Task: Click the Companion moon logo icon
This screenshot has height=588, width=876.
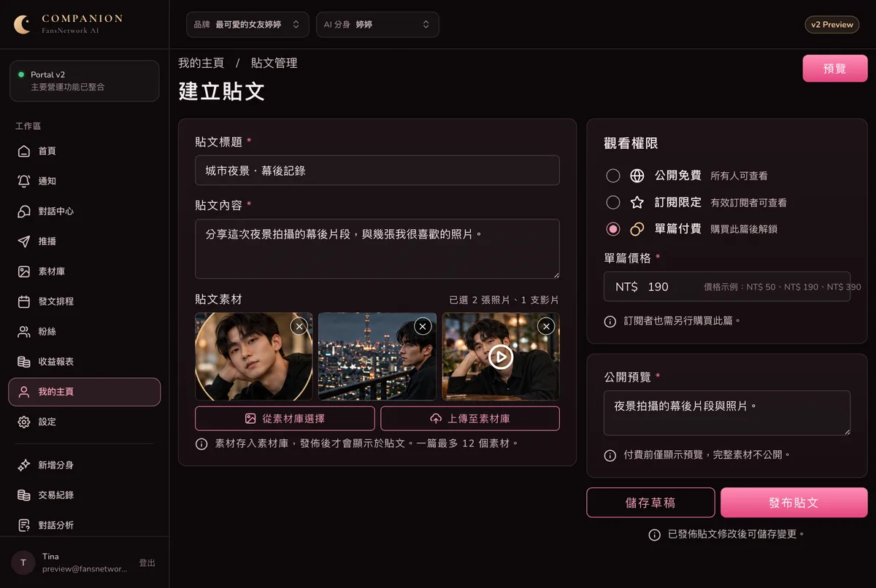Action: click(x=23, y=24)
